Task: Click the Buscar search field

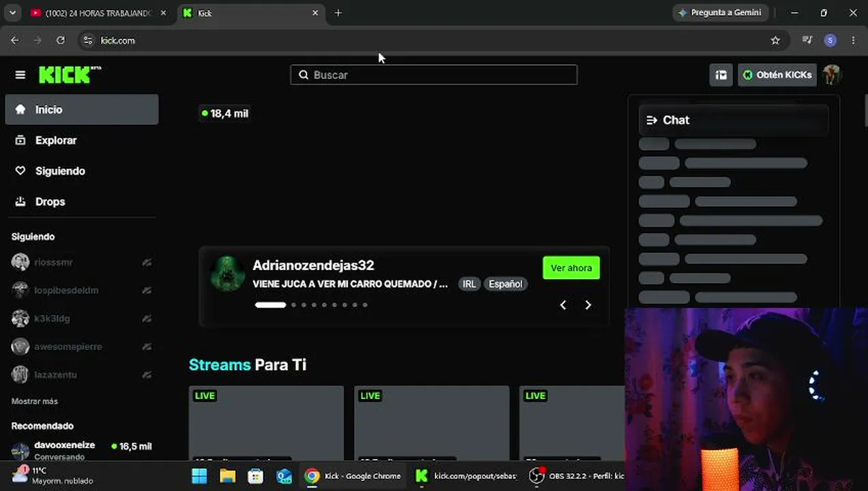Action: (x=434, y=75)
